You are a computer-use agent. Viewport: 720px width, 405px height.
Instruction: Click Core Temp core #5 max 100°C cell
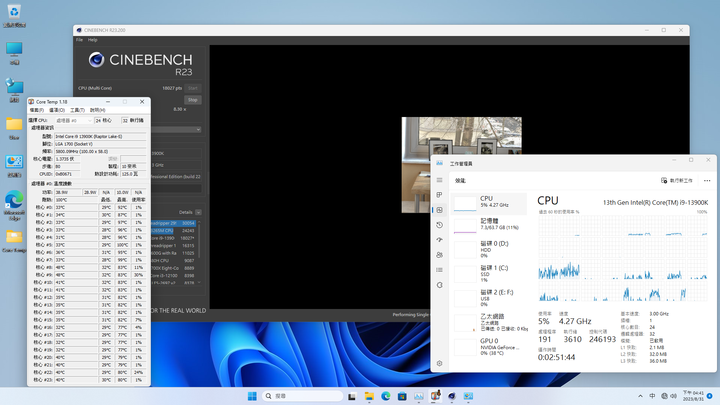pos(122,245)
